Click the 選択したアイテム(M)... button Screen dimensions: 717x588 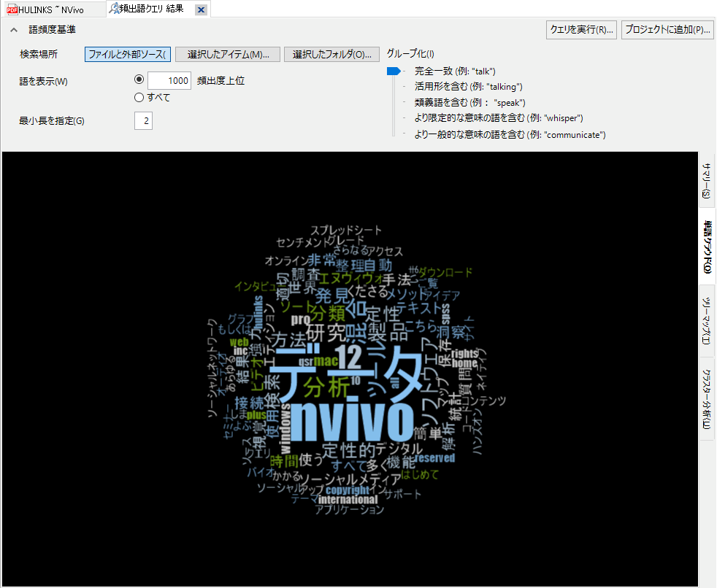pyautogui.click(x=228, y=55)
